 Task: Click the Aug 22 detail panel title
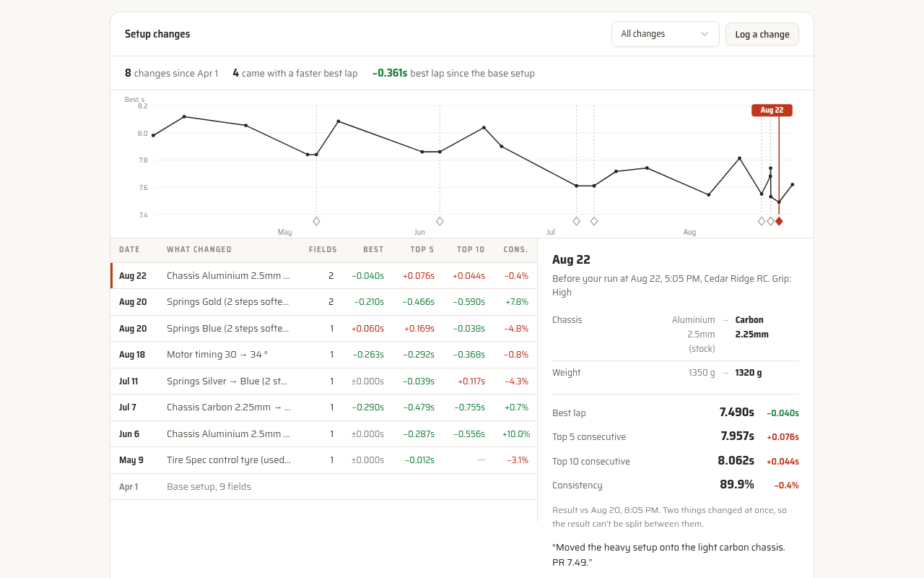pyautogui.click(x=571, y=259)
